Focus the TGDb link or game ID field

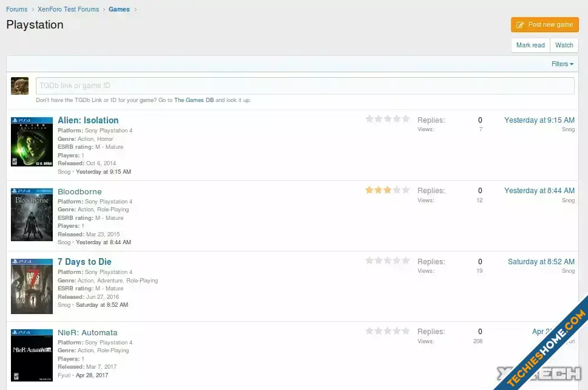pyautogui.click(x=305, y=86)
